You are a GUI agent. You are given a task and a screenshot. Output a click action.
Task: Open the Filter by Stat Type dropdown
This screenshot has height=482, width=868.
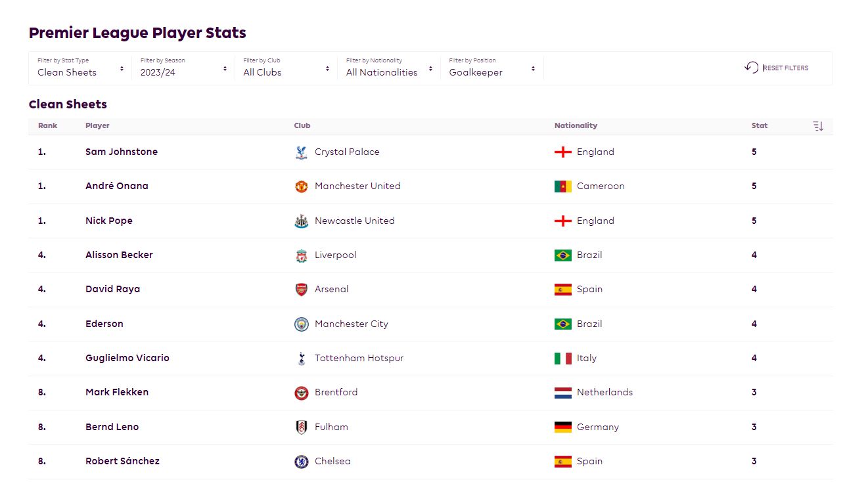[80, 68]
